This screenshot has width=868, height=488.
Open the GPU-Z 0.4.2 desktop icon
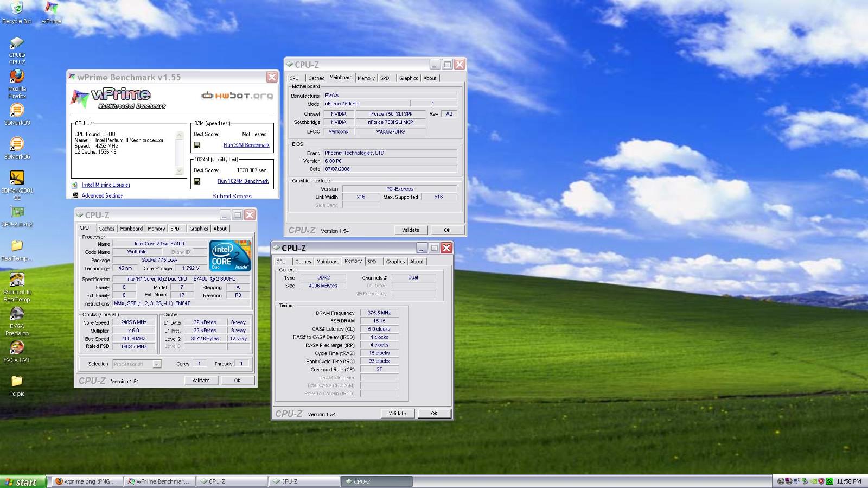(x=17, y=217)
